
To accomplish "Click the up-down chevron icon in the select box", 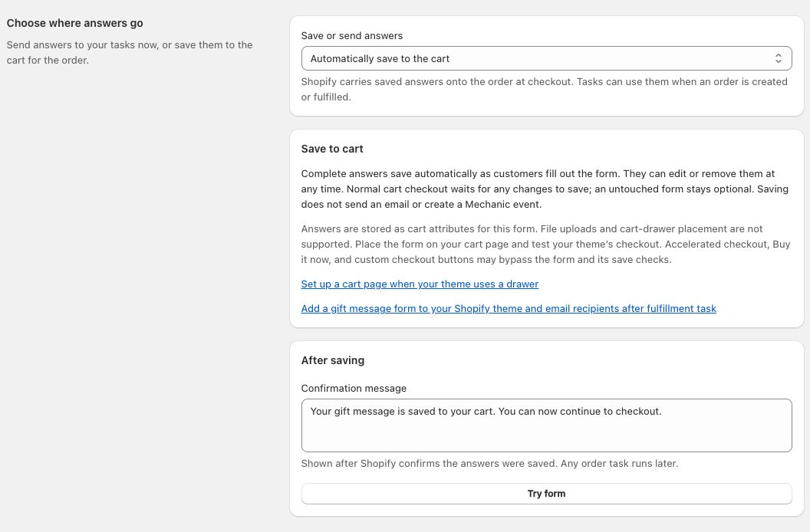I will (778, 58).
